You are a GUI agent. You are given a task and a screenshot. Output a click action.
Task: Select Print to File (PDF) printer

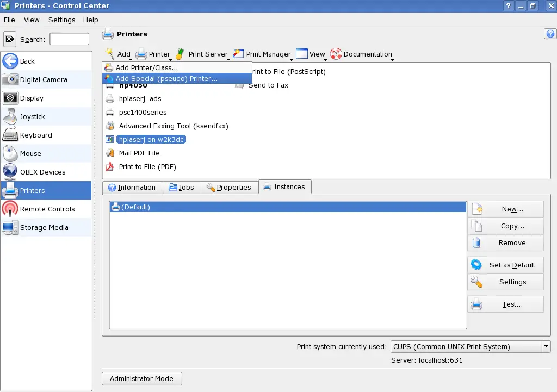tap(147, 167)
